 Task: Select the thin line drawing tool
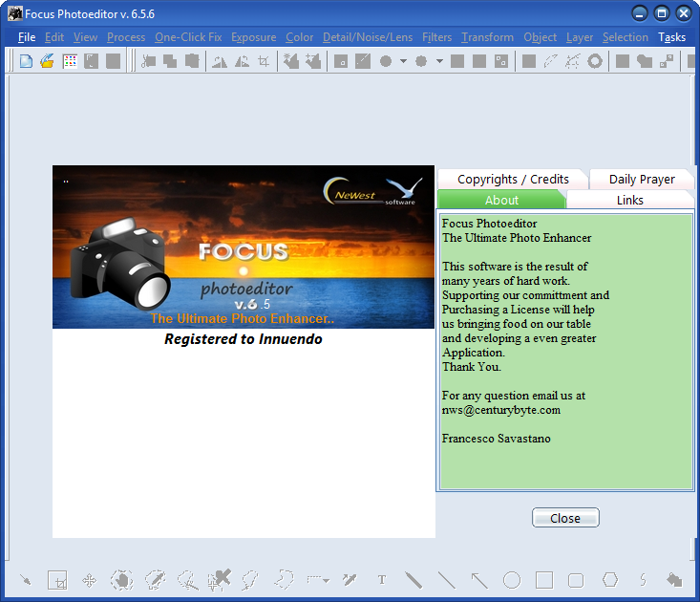coord(446,580)
